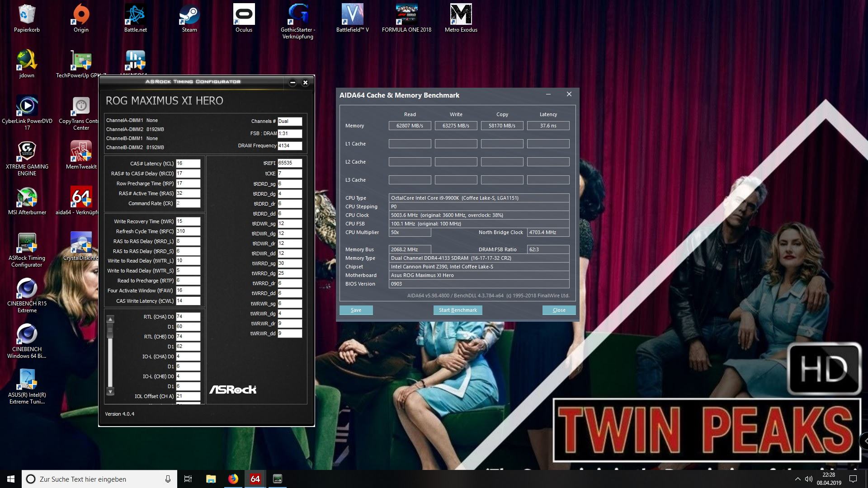The image size is (868, 488).
Task: Click the scrollbar up arrow in Timing Configurator
Action: (x=110, y=319)
